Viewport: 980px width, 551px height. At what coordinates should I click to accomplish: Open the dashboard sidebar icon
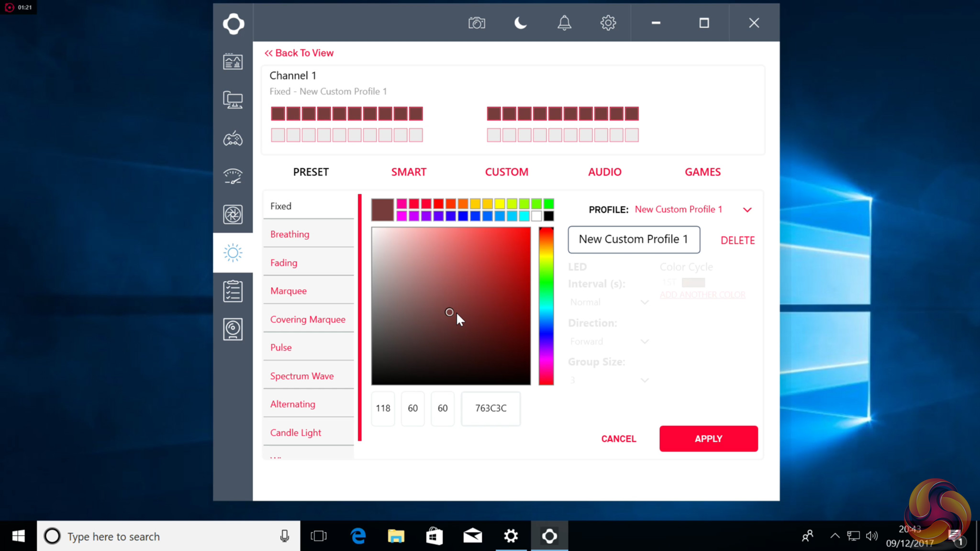tap(233, 62)
